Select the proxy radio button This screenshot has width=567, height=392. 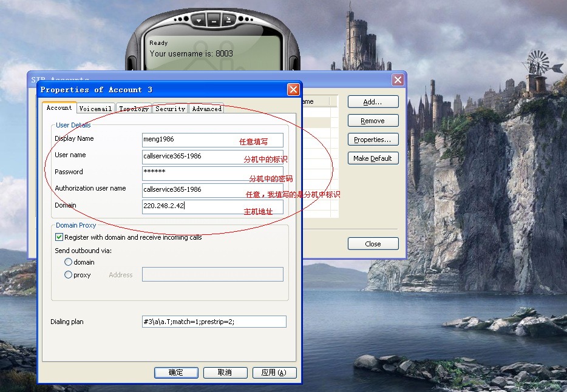tap(69, 275)
